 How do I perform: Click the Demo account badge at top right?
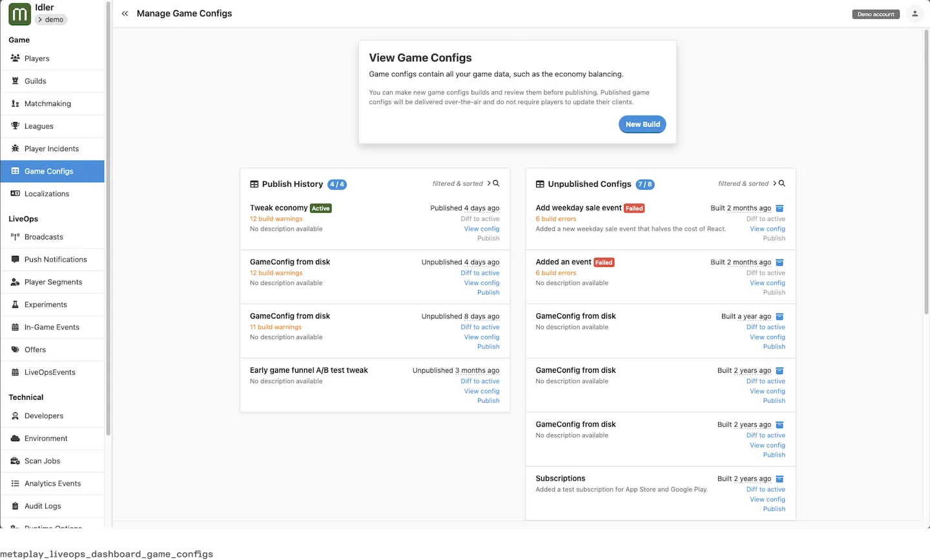point(875,13)
